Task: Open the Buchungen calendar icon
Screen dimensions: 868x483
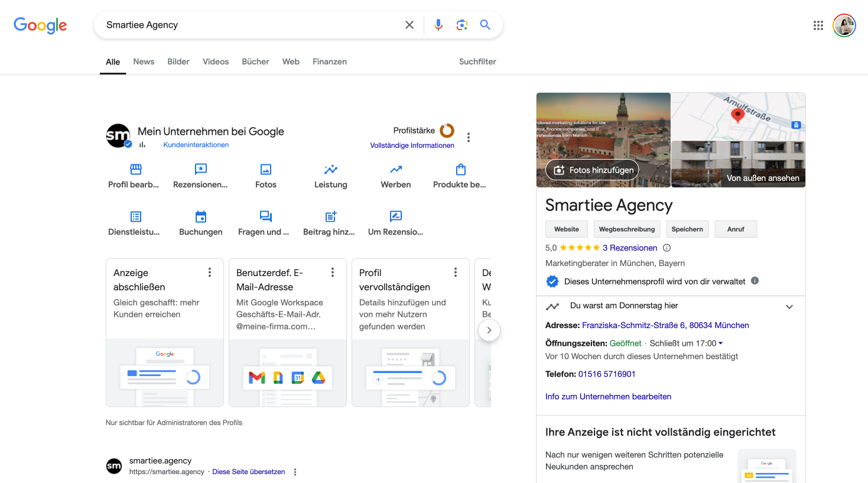Action: [200, 217]
